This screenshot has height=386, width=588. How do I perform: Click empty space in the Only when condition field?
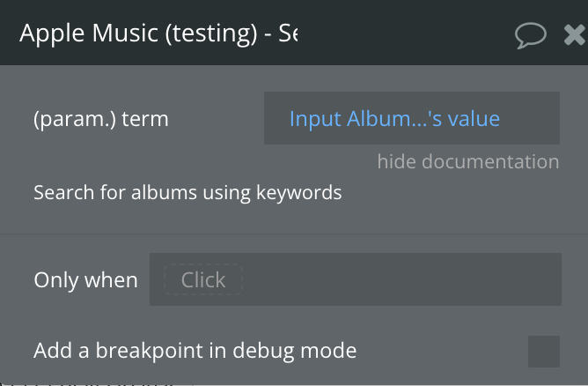(x=401, y=279)
